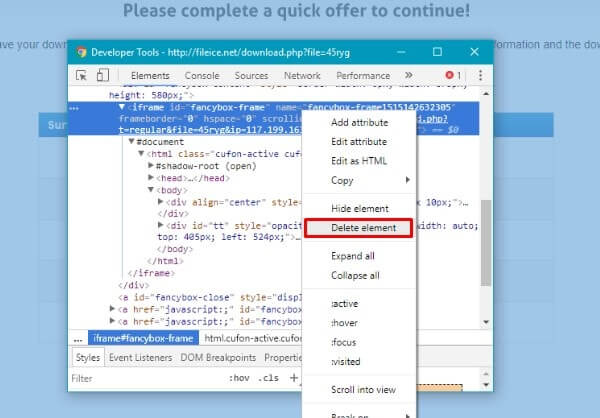Open the Styles sub-tab
Viewport: 600px width, 418px height.
point(88,358)
